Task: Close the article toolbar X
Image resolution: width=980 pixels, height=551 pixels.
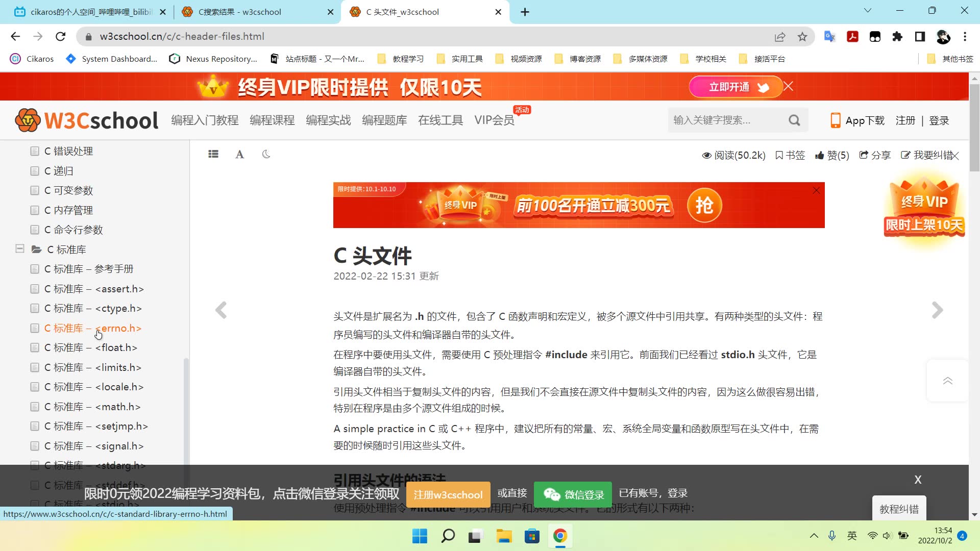Action: (956, 156)
